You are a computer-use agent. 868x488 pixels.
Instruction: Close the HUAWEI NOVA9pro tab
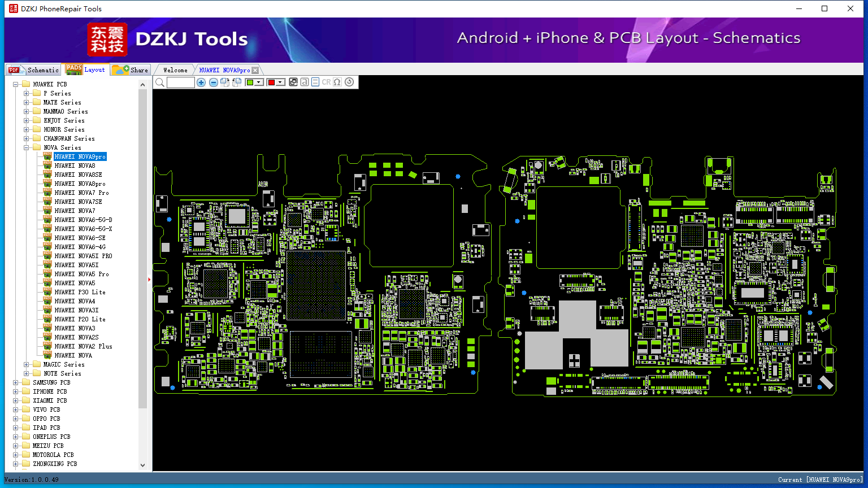[x=255, y=70]
